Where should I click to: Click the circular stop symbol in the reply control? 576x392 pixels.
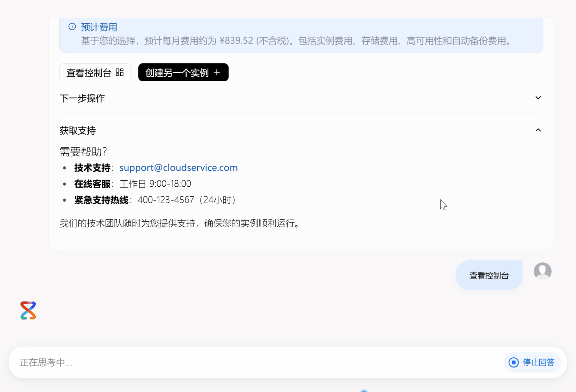pyautogui.click(x=514, y=362)
